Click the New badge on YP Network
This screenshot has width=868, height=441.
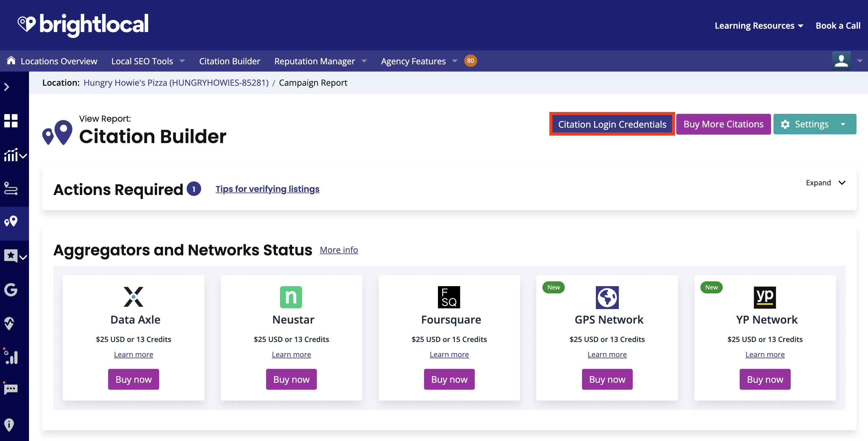click(711, 287)
